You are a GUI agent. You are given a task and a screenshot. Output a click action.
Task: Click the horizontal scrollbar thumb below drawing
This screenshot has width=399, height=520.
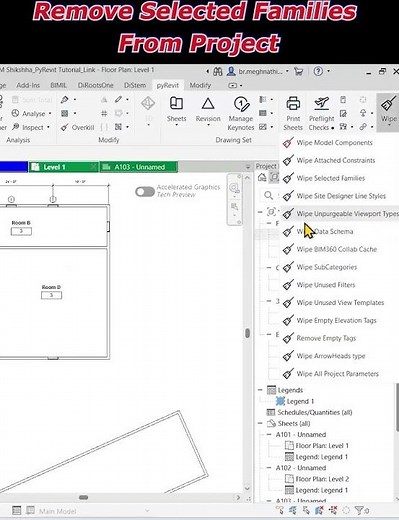[x=83, y=497]
